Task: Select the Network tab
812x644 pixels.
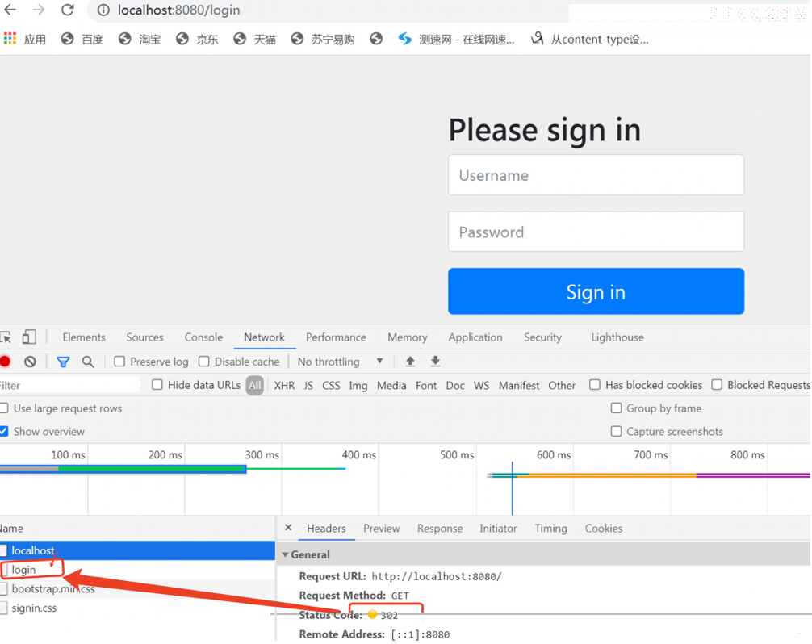Action: (x=264, y=337)
